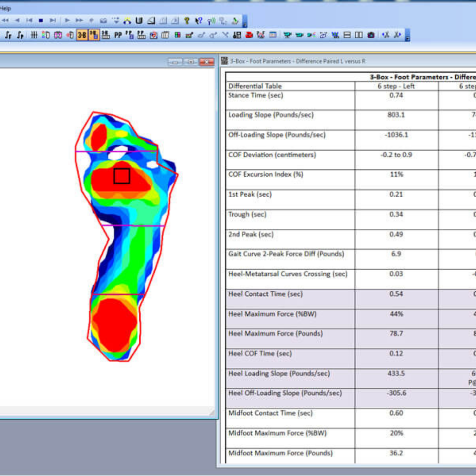Select the Heel Contact Time value 0.54
Viewport: 476px width, 476px height.
[x=396, y=294]
